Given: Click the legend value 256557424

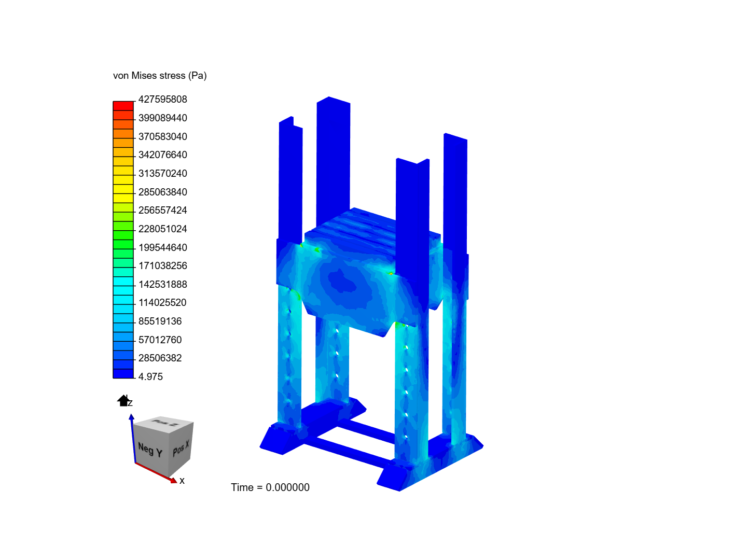Looking at the screenshot, I should coord(163,211).
